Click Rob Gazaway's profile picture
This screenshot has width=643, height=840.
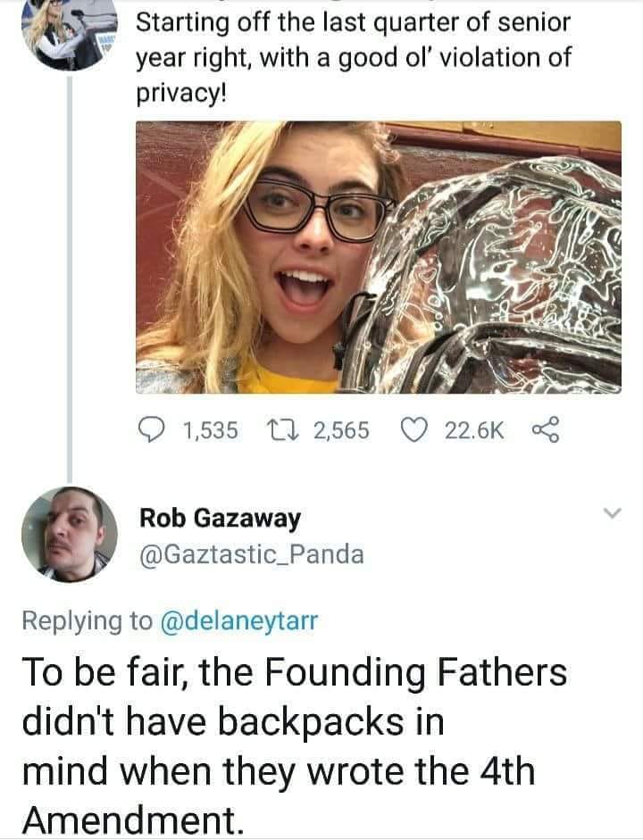(70, 534)
